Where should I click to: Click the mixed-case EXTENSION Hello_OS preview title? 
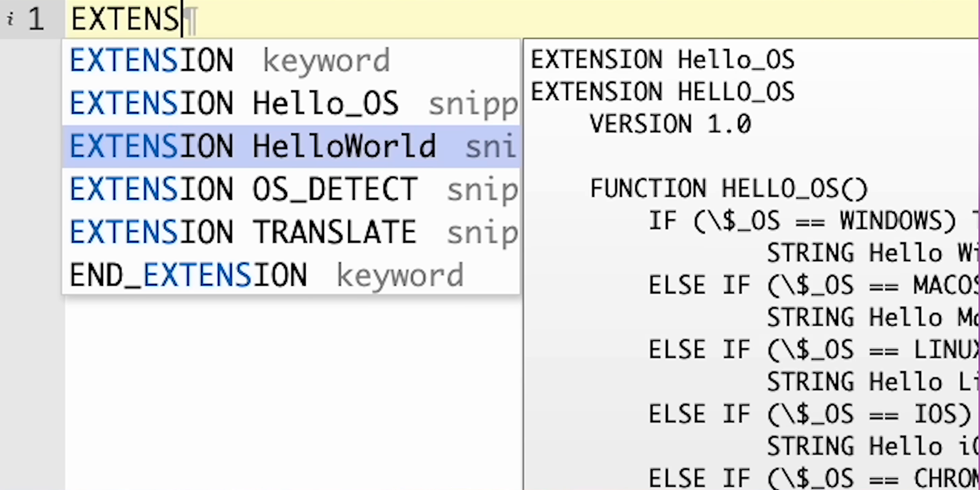(662, 60)
